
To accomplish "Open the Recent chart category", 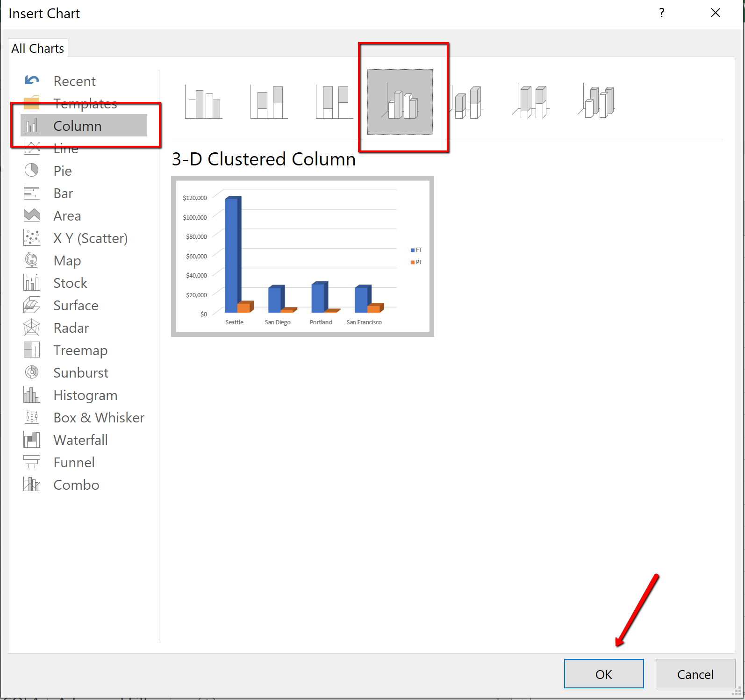I will (x=74, y=81).
